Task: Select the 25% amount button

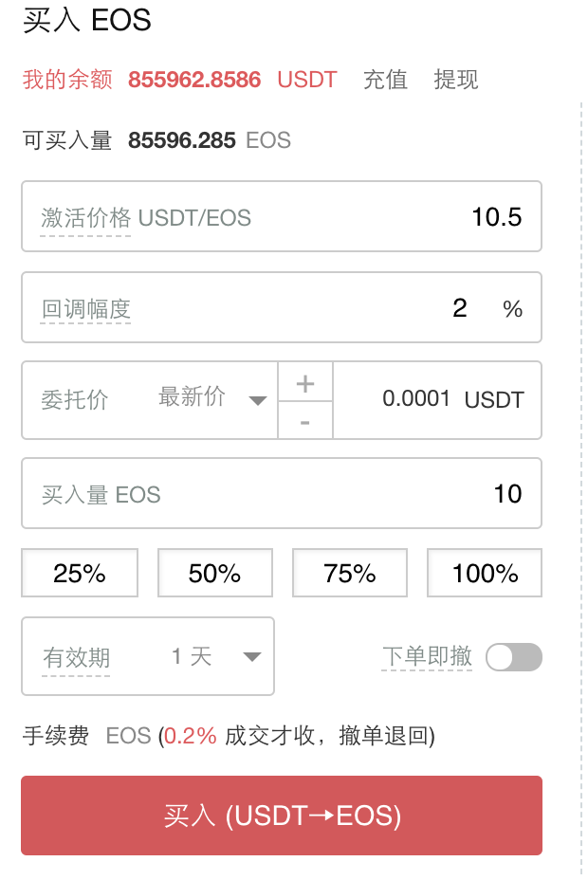Action: click(80, 573)
